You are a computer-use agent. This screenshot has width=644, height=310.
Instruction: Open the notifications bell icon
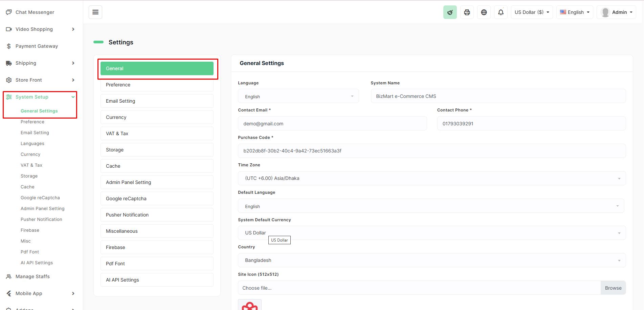(x=501, y=12)
